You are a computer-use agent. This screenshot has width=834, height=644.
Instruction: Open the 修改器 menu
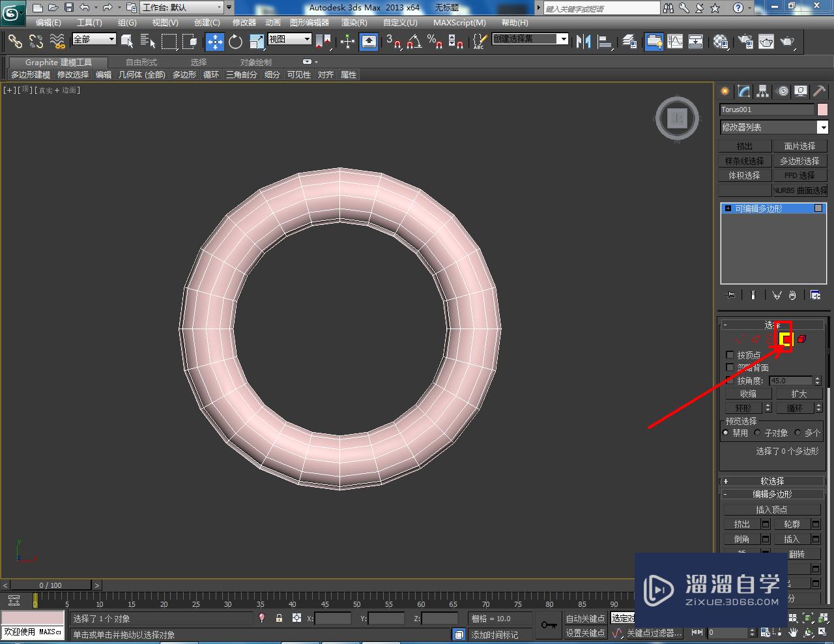(x=244, y=22)
